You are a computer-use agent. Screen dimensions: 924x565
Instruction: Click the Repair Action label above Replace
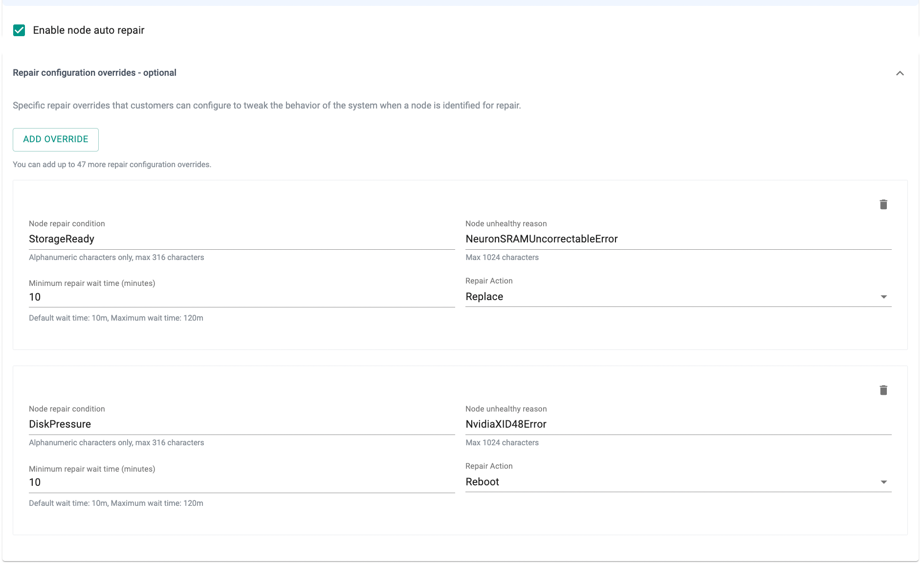pos(489,281)
